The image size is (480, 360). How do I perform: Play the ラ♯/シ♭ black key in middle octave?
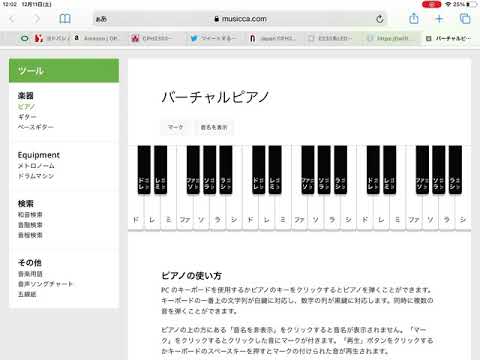coord(340,169)
